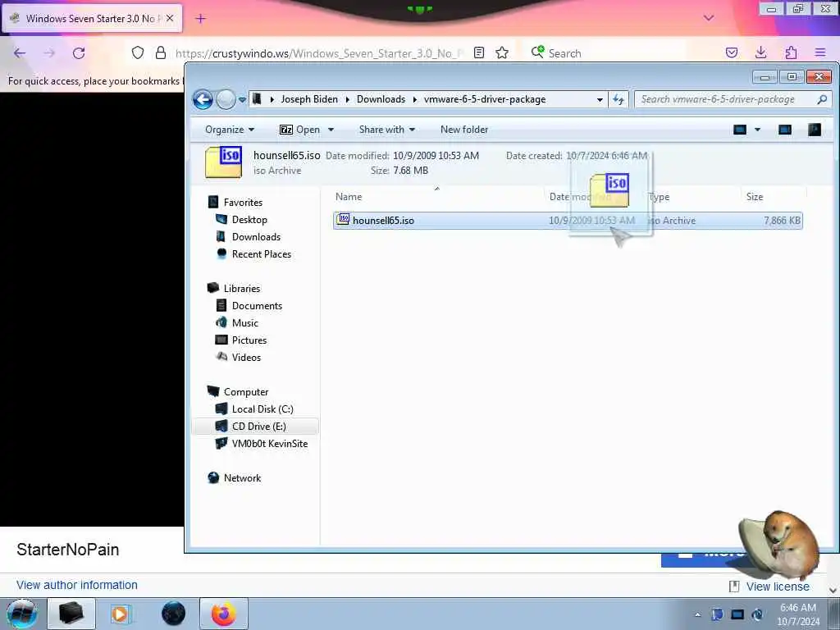Click Firefox tracking protection shield icon
Image resolution: width=840 pixels, height=630 pixels.
138,53
